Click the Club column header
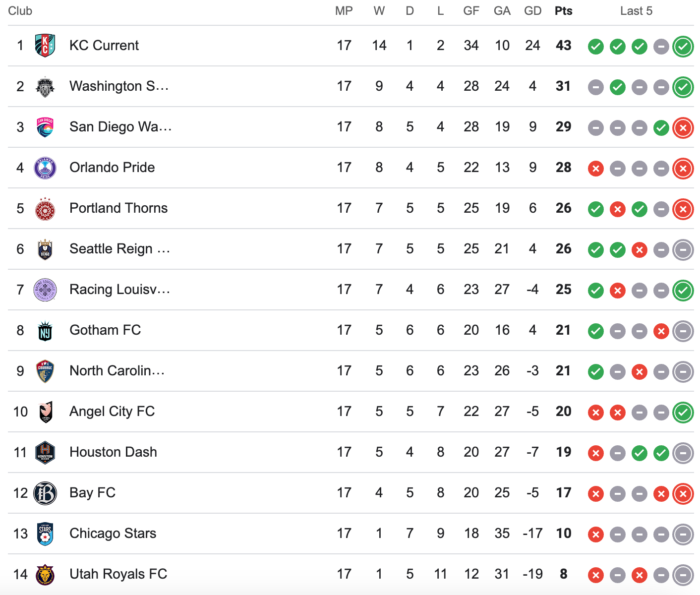This screenshot has width=700, height=595. (20, 11)
